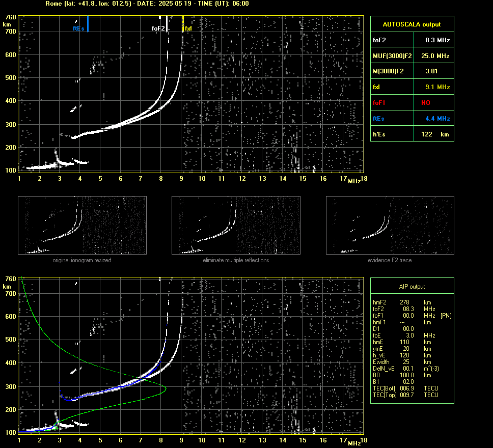Screen dimensions: 493x448
Task: Click the h_vE 120 km row
Action: [x=402, y=355]
